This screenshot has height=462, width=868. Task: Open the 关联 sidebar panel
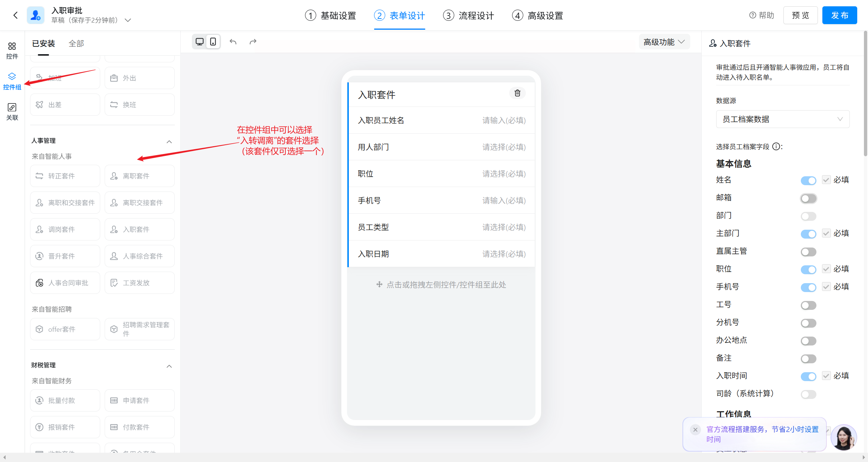[x=12, y=112]
